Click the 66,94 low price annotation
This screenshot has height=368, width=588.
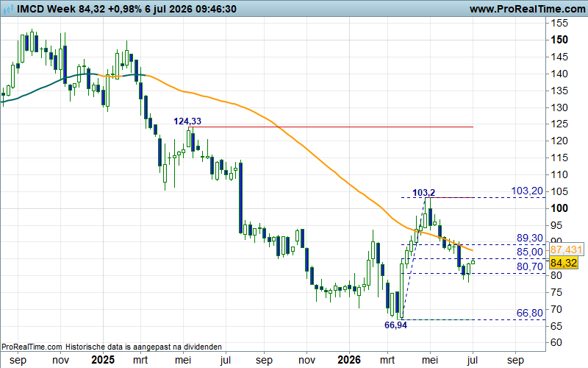[x=395, y=325]
